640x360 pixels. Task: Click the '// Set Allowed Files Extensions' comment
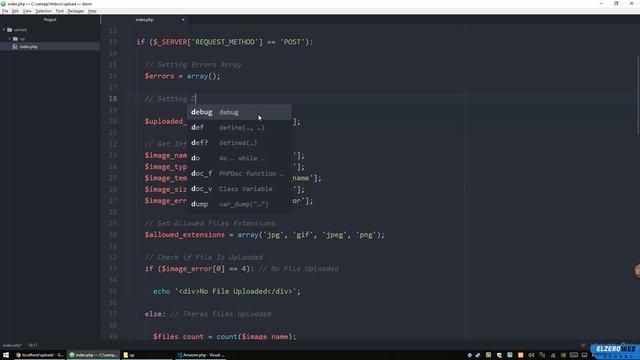pos(210,223)
